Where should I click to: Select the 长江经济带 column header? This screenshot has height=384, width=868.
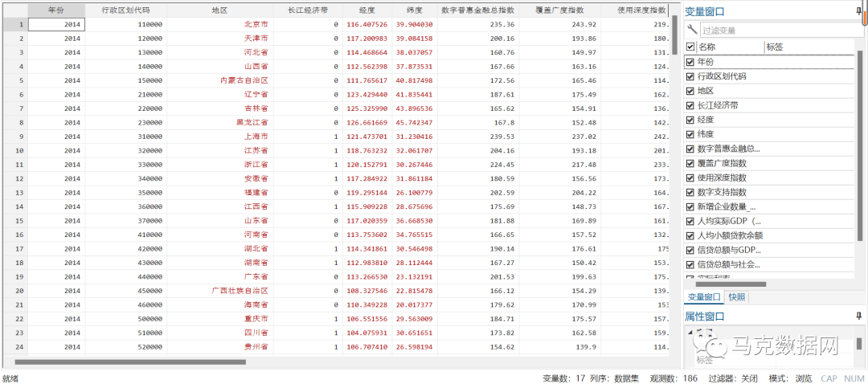308,10
